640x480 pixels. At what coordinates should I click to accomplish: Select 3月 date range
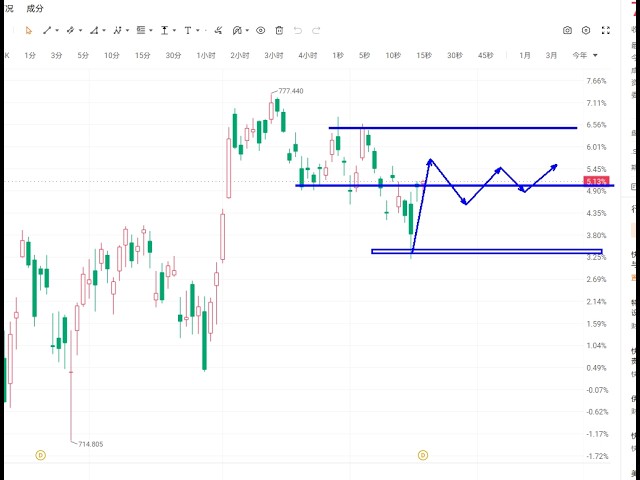pyautogui.click(x=551, y=56)
